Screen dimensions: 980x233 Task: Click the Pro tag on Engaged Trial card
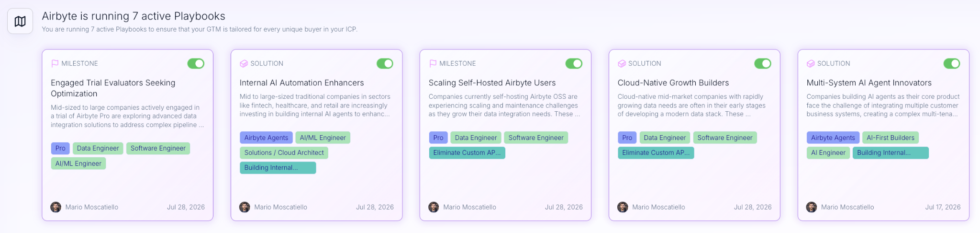pyautogui.click(x=60, y=148)
